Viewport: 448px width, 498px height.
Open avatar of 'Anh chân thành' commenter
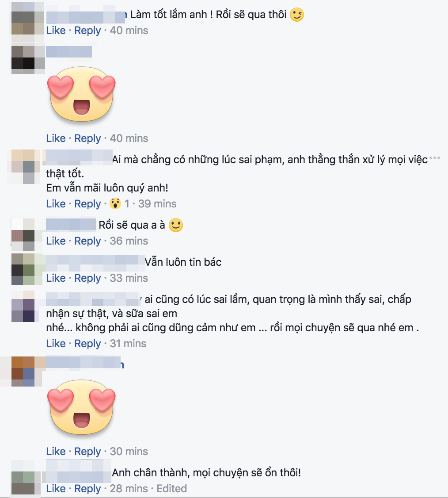click(x=27, y=479)
